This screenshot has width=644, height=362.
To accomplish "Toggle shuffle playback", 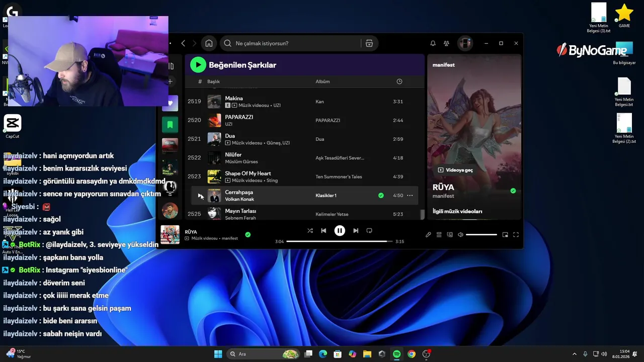I will click(x=310, y=230).
